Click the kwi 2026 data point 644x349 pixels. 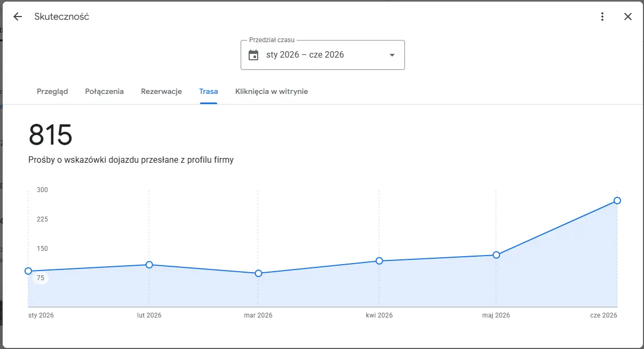point(379,261)
